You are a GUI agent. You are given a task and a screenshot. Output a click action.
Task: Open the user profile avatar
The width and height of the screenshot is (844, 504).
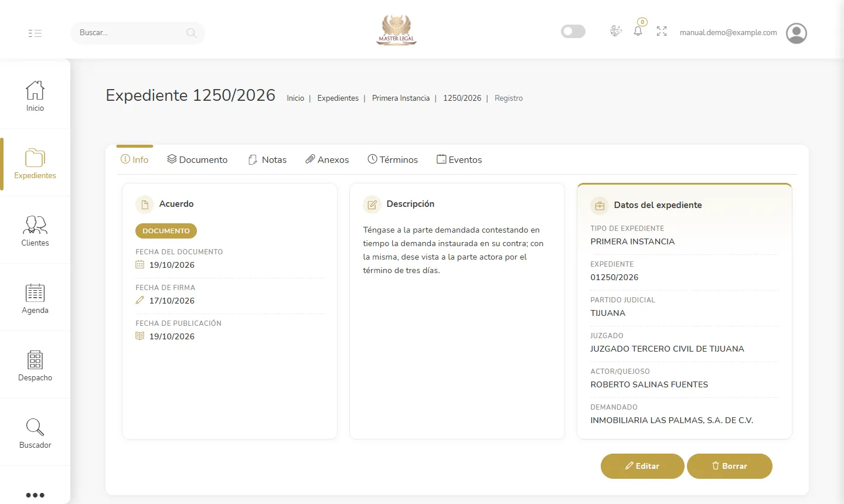pos(797,33)
